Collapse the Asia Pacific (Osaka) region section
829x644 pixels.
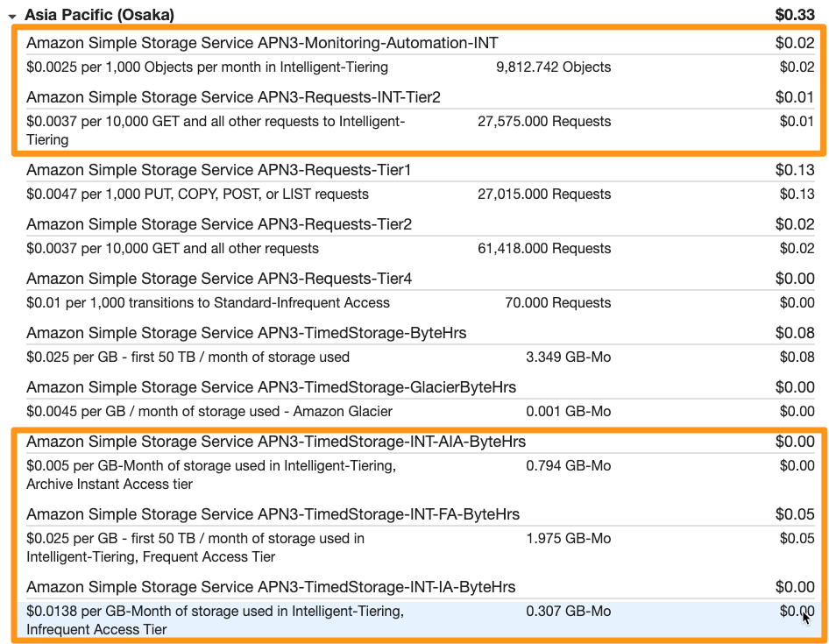pos(12,17)
